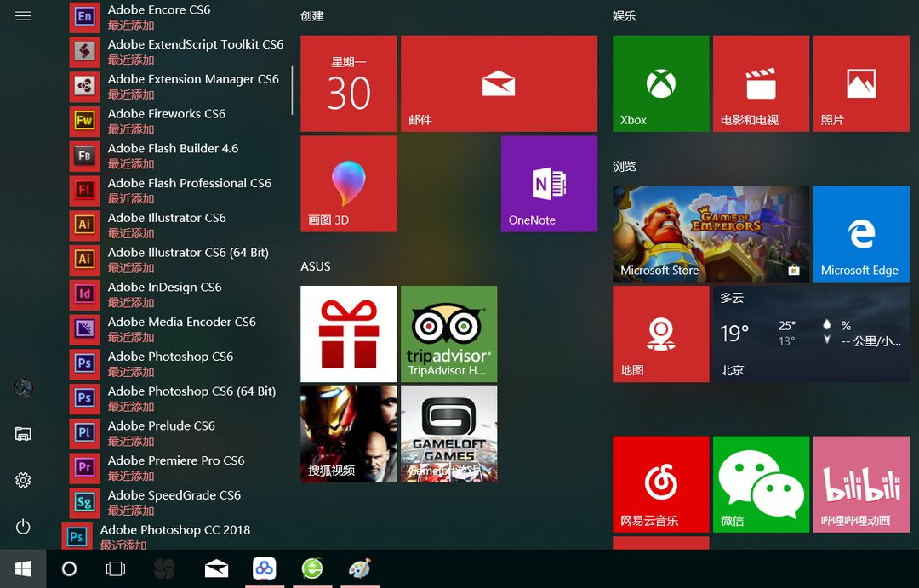919x588 pixels.
Task: Launch the 微信 WeChat tile
Action: [761, 483]
